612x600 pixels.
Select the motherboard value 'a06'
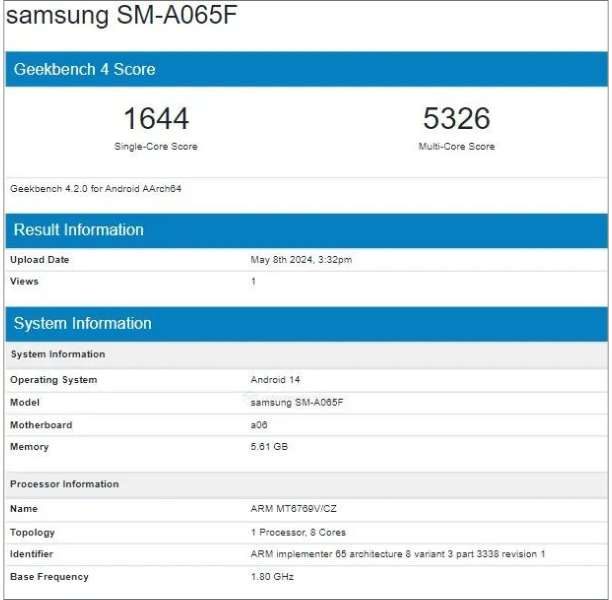(259, 425)
